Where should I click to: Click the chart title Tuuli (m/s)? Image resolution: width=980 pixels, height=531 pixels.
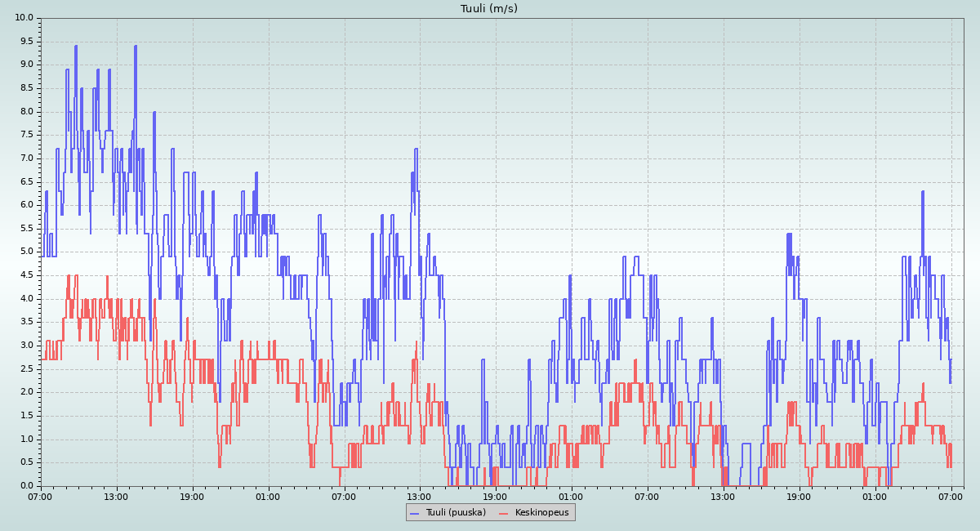click(489, 9)
